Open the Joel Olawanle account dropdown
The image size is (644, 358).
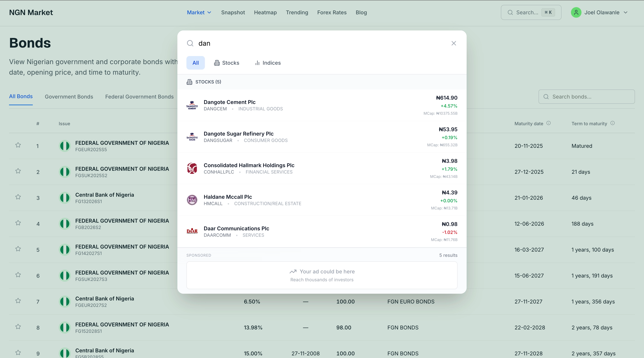(602, 12)
